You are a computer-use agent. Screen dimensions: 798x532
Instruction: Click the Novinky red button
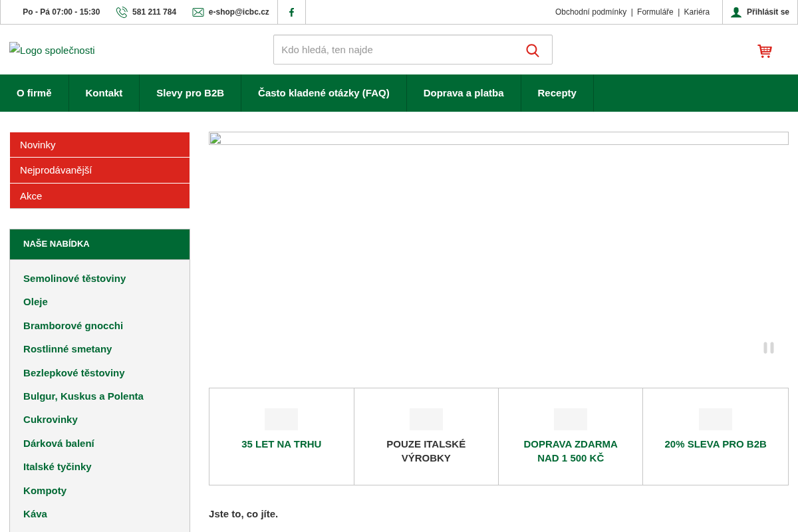click(x=100, y=144)
